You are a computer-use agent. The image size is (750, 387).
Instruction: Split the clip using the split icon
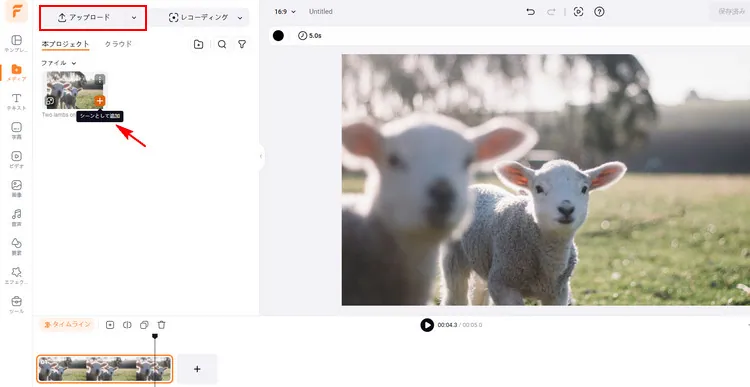[127, 325]
